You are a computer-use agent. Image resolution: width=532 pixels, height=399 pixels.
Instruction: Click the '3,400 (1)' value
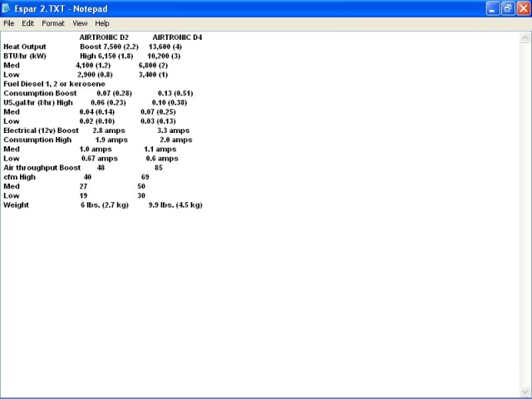pyautogui.click(x=153, y=75)
